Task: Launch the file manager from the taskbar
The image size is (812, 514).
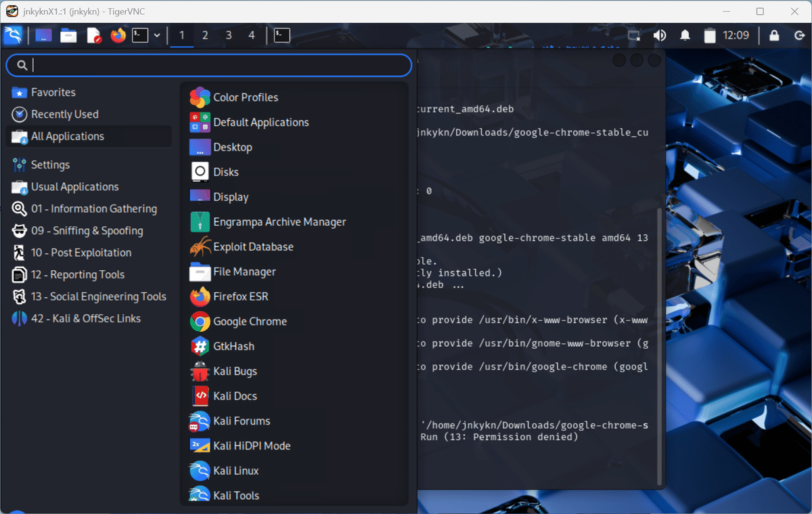Action: pos(68,35)
